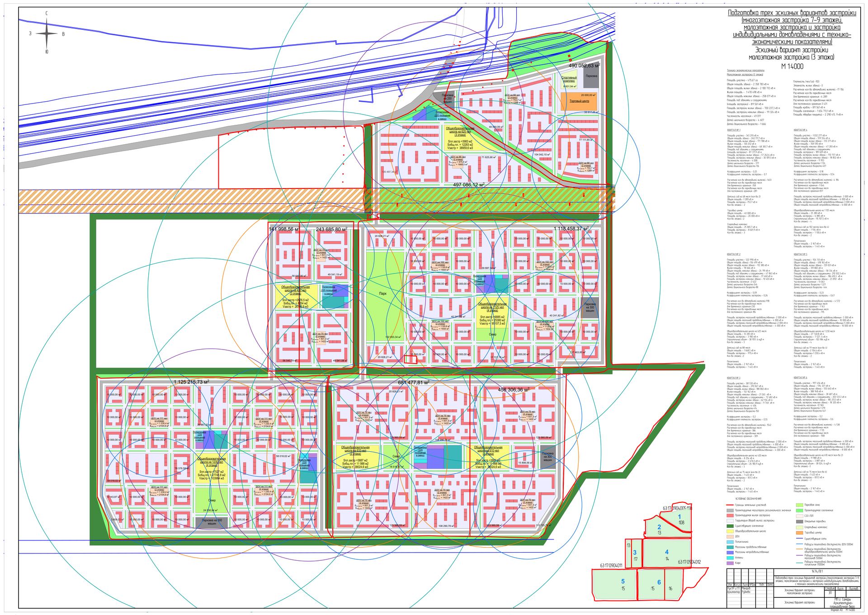Viewport: 868px width, 615px height.
Task: Click the yellow school legend swatch
Action: (730, 531)
